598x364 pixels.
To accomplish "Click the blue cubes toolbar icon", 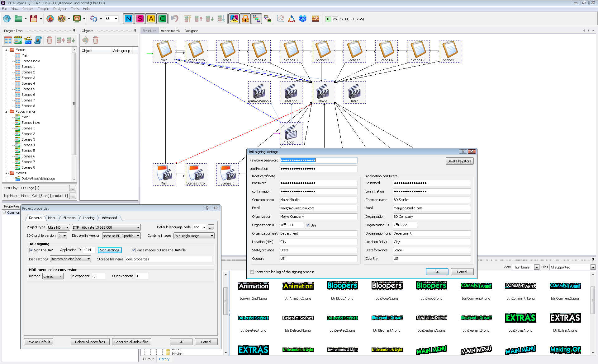I will coord(302,19).
